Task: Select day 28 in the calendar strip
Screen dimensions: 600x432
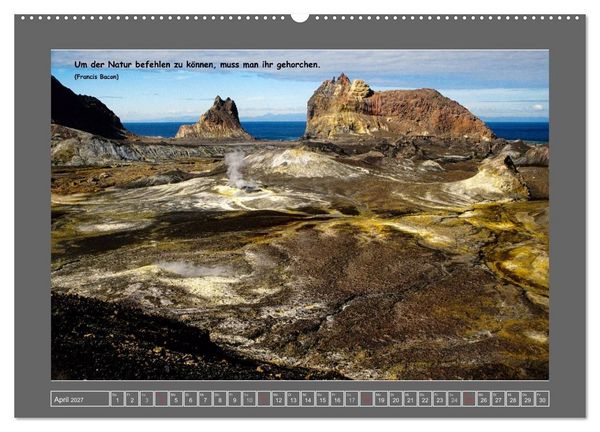Action: click(513, 399)
